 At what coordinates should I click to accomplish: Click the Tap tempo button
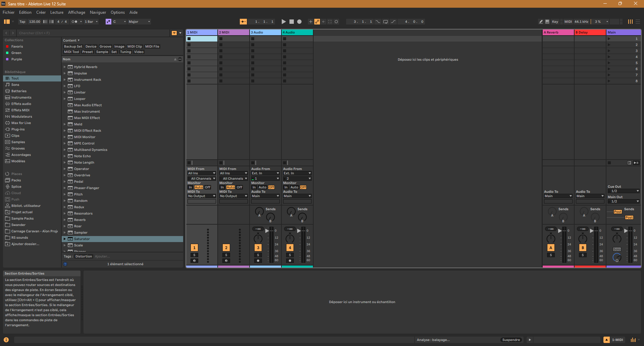click(x=22, y=22)
